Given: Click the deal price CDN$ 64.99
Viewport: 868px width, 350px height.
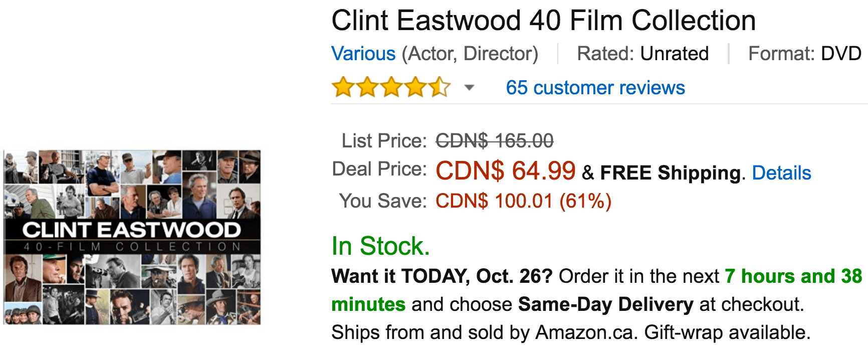Looking at the screenshot, I should 506,171.
